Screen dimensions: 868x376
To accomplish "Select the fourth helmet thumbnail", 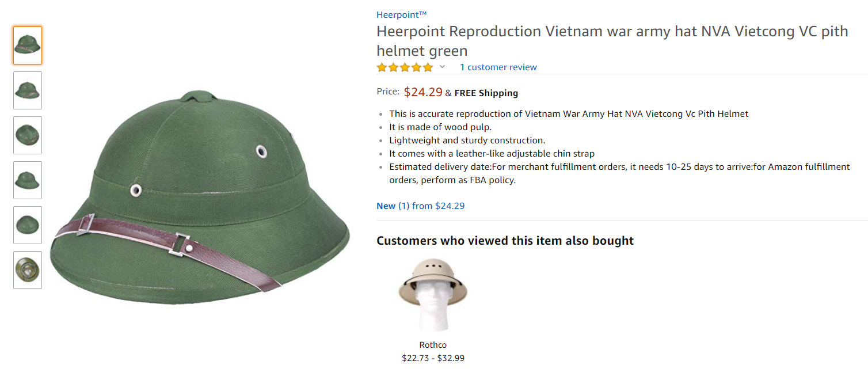I will click(28, 180).
